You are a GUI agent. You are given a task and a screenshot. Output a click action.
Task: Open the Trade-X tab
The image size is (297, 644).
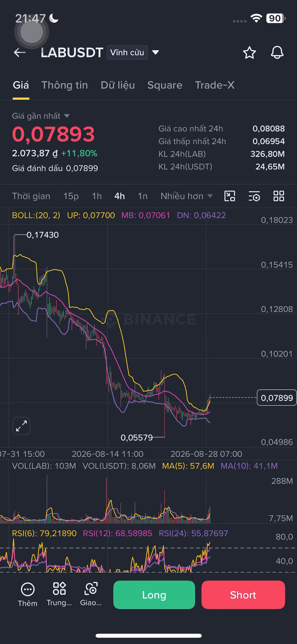(x=215, y=85)
